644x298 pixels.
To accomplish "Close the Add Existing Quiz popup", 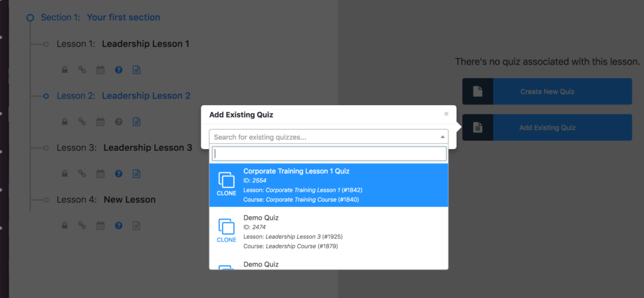I will [446, 114].
